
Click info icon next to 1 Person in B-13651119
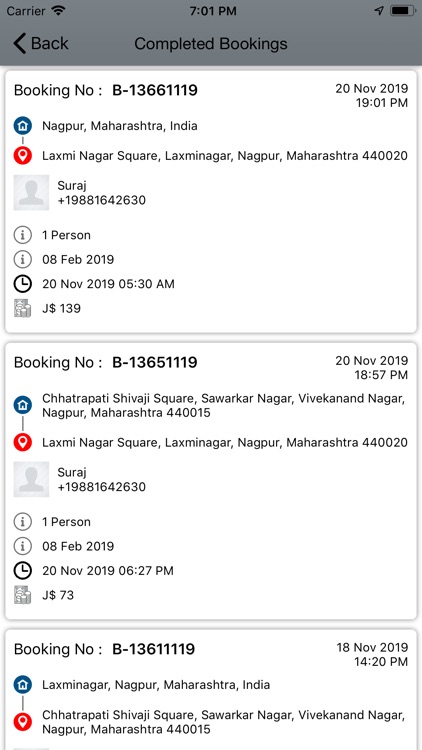pyautogui.click(x=22, y=522)
